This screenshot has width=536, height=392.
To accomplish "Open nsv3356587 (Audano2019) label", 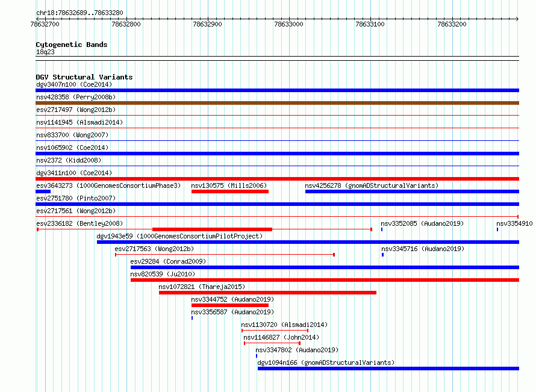I will (232, 312).
